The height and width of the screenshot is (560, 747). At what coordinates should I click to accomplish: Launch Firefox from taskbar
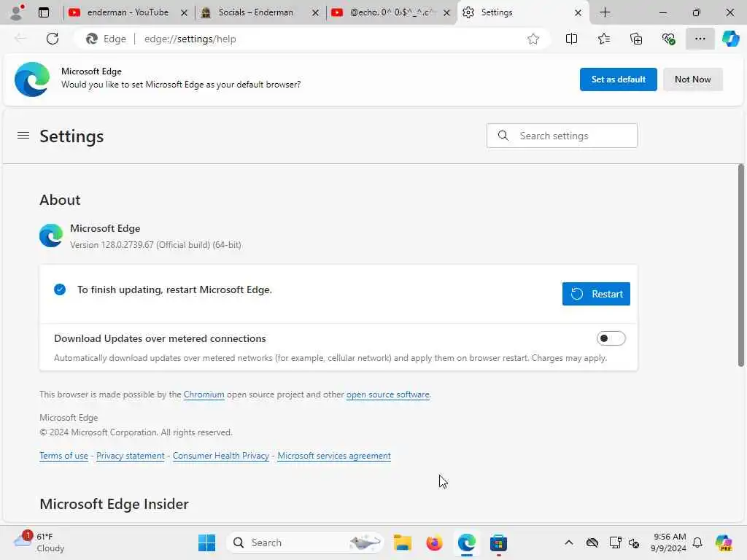tap(435, 542)
